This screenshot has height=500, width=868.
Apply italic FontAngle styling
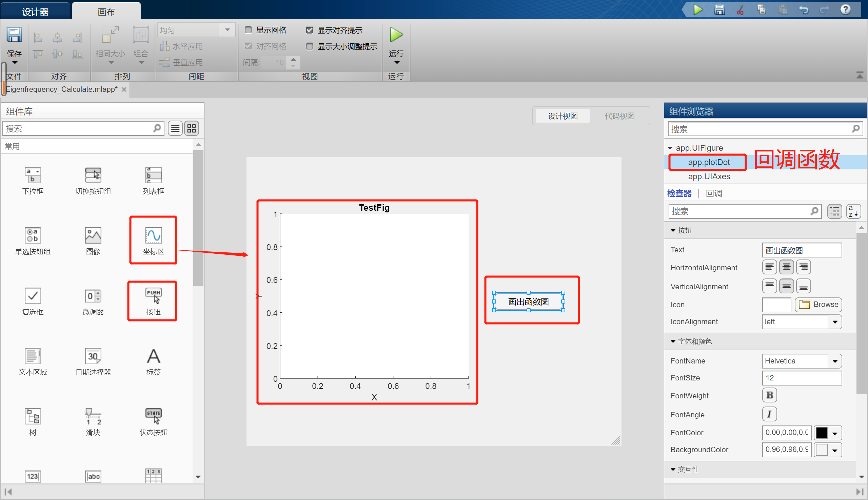(769, 414)
